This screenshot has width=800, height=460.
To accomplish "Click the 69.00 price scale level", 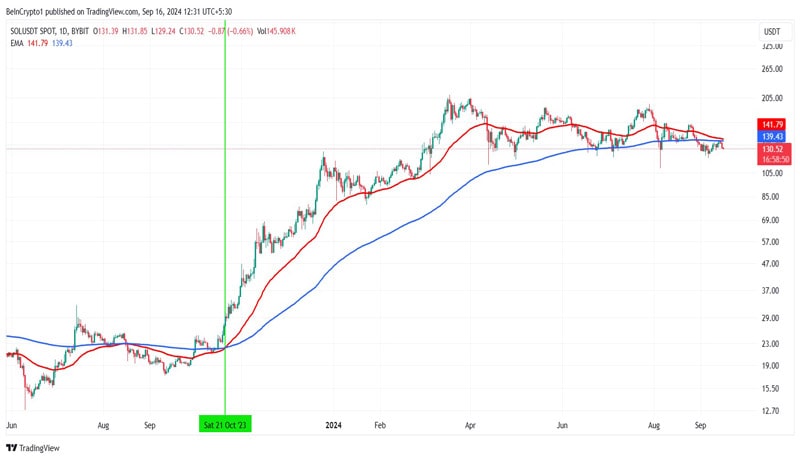I will 771,220.
